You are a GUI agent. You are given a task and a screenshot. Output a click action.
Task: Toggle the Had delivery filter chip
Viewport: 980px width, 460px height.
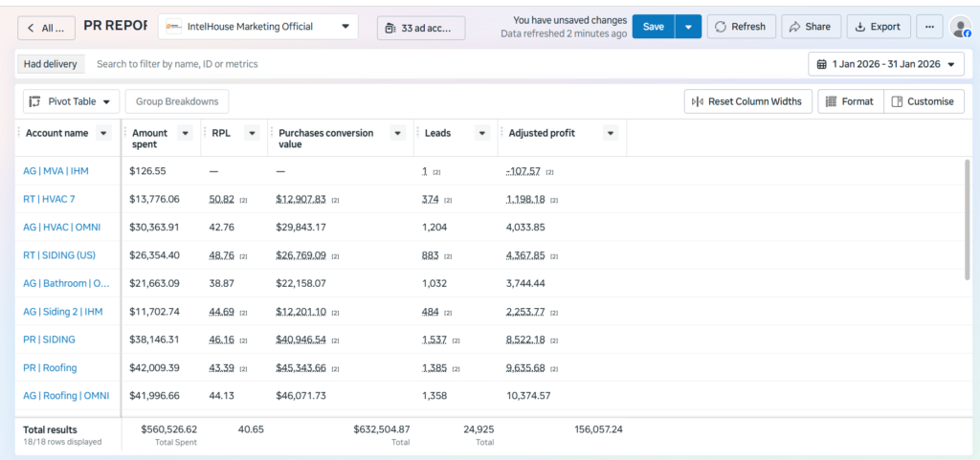[x=50, y=64]
